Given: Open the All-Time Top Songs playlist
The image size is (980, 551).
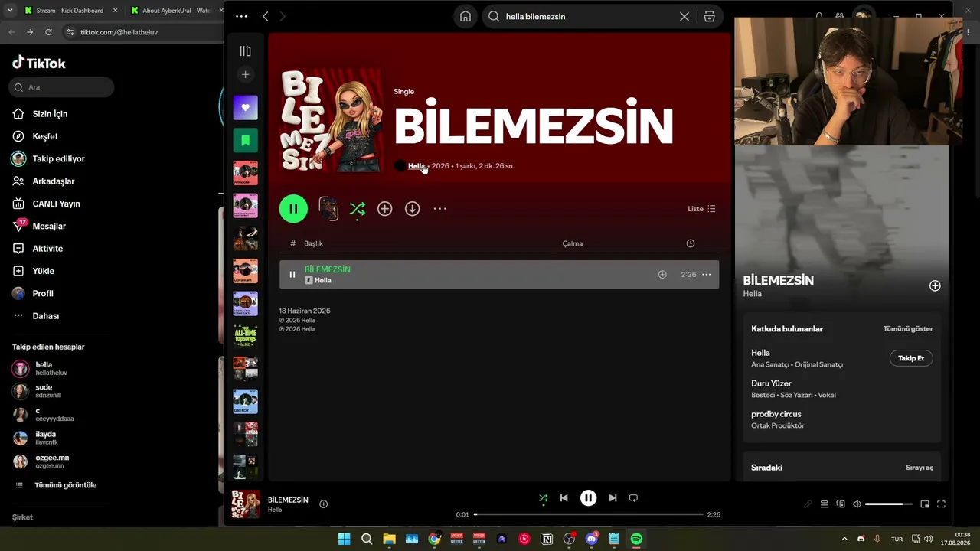Looking at the screenshot, I should (245, 336).
